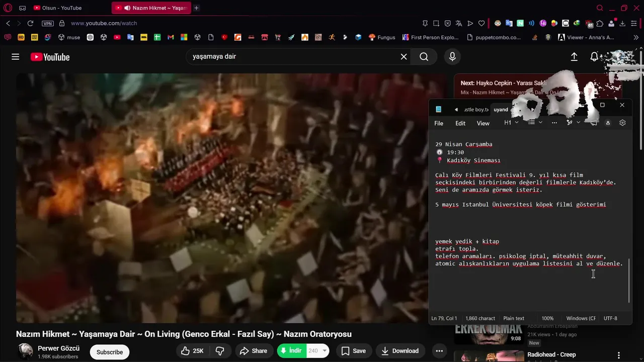Dislike the video with thumbs-down
The width and height of the screenshot is (644, 362).
click(x=220, y=351)
